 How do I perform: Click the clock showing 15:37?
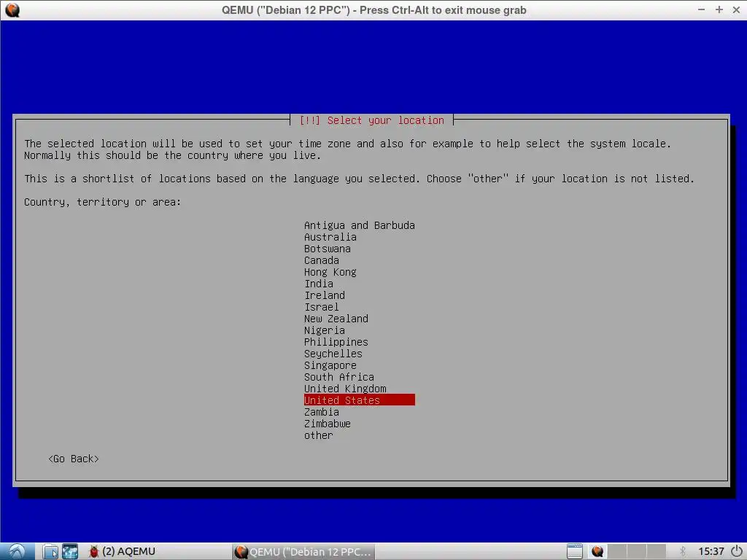coord(711,551)
